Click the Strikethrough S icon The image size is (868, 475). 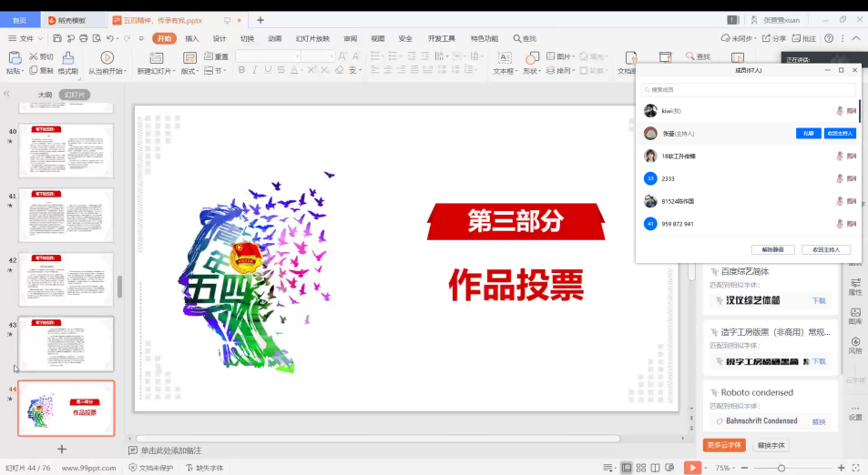click(x=281, y=70)
